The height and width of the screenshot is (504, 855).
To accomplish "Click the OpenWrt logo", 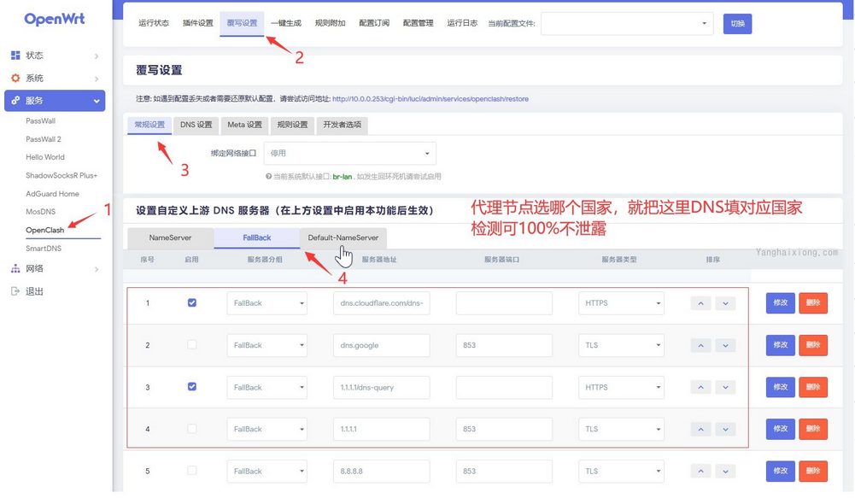I will pyautogui.click(x=55, y=19).
